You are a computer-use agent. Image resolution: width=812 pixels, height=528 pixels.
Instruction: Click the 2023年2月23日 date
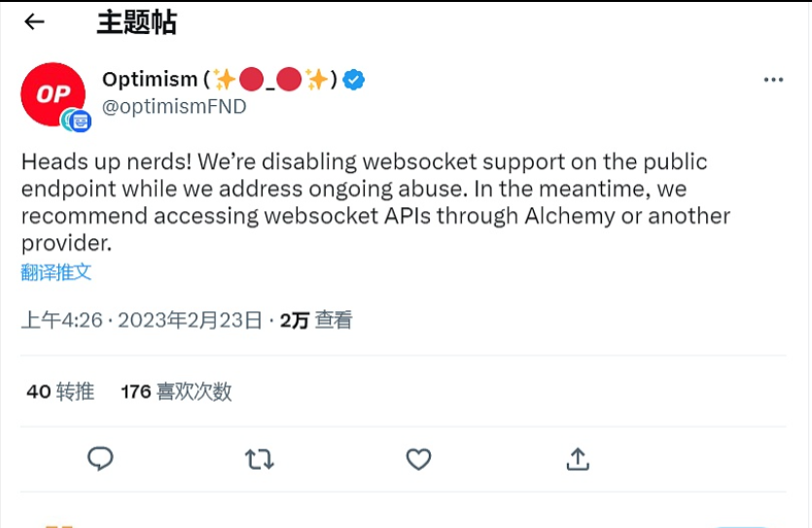click(190, 320)
